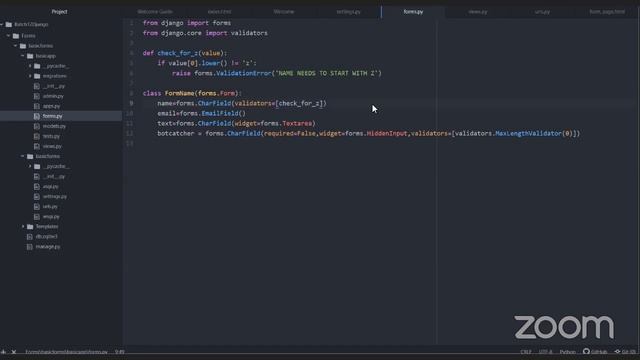
Task: Open db.sqlite3 in the tree view
Action: 47,237
